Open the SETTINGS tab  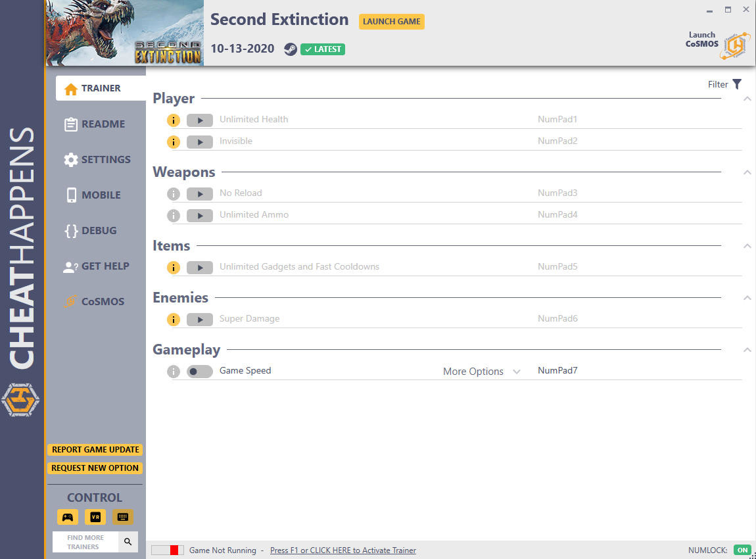click(97, 160)
